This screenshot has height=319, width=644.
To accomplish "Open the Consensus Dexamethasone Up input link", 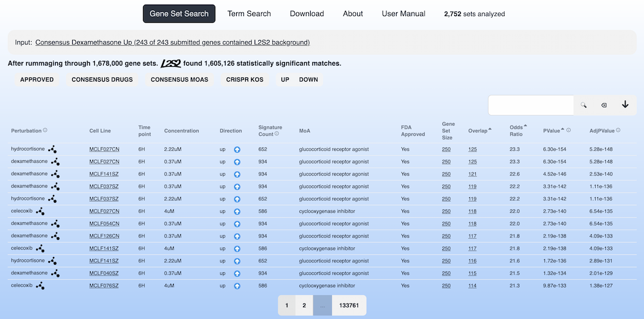I will pyautogui.click(x=172, y=42).
